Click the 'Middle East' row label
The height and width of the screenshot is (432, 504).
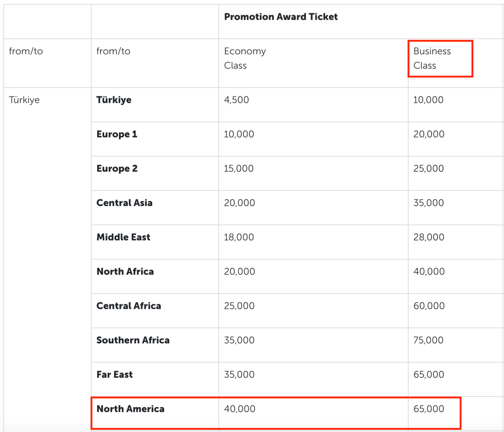point(123,237)
